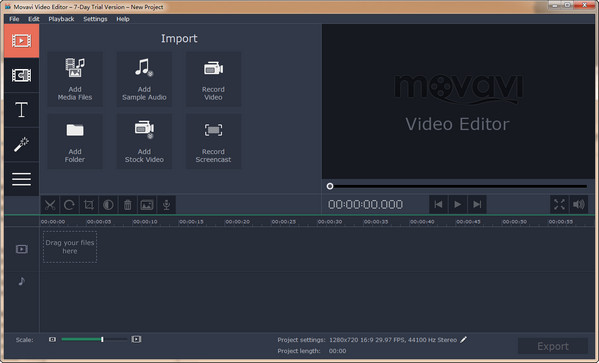Open the File menu
This screenshot has height=363, width=599.
coord(14,19)
